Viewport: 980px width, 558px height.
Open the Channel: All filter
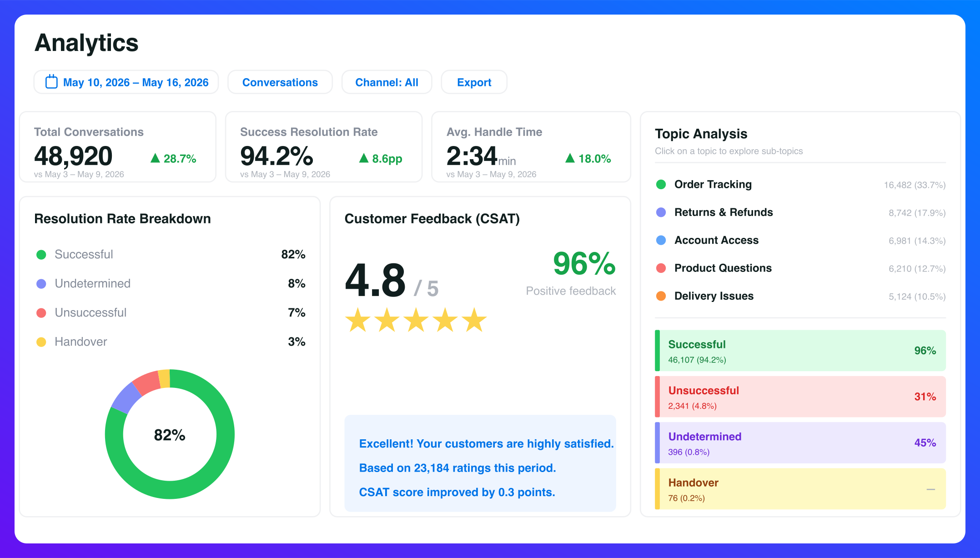click(387, 82)
